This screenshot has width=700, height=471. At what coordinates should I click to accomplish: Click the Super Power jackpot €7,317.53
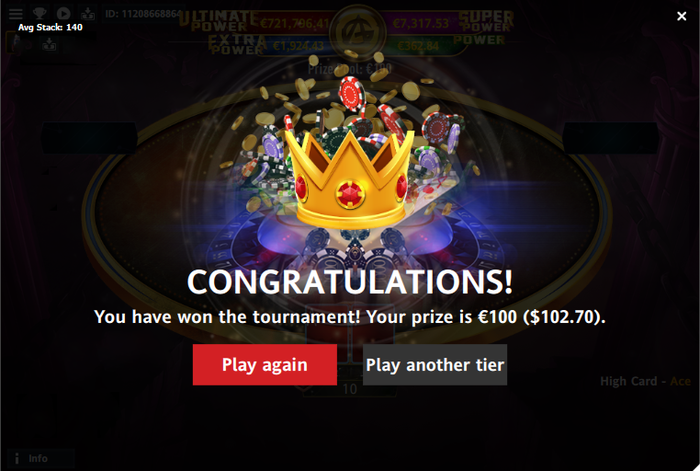coord(421,23)
